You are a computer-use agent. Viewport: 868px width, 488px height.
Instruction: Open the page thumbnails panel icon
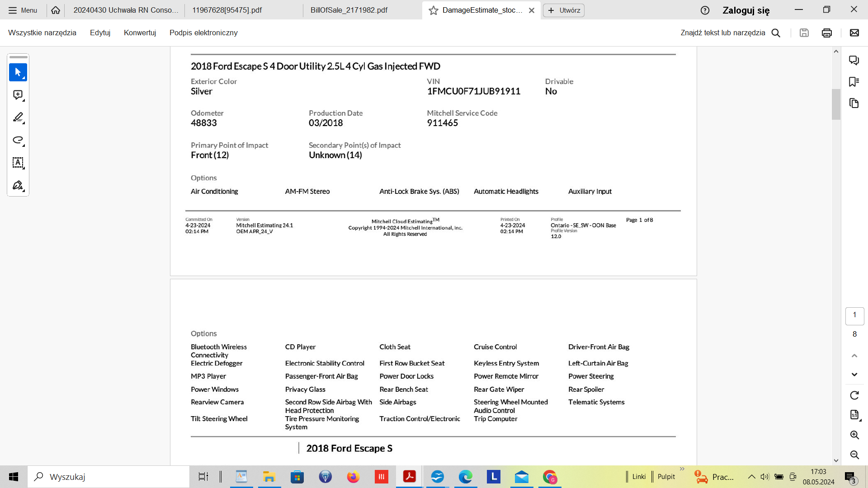854,103
